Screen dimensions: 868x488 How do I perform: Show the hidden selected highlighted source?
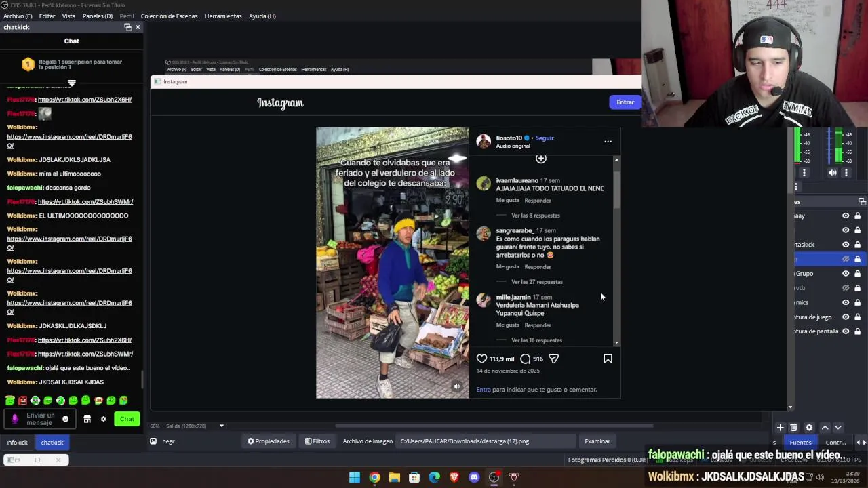point(846,259)
